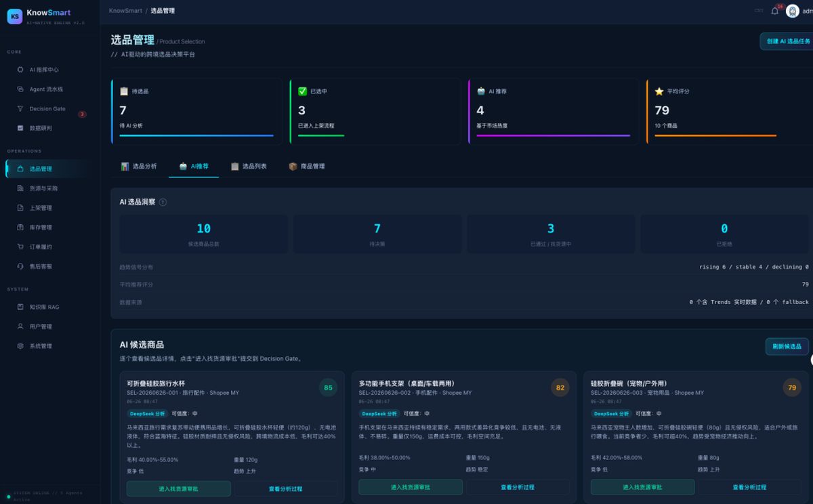The width and height of the screenshot is (813, 504).
Task: Open 上架管理 sidebar icon
Action: (x=20, y=208)
